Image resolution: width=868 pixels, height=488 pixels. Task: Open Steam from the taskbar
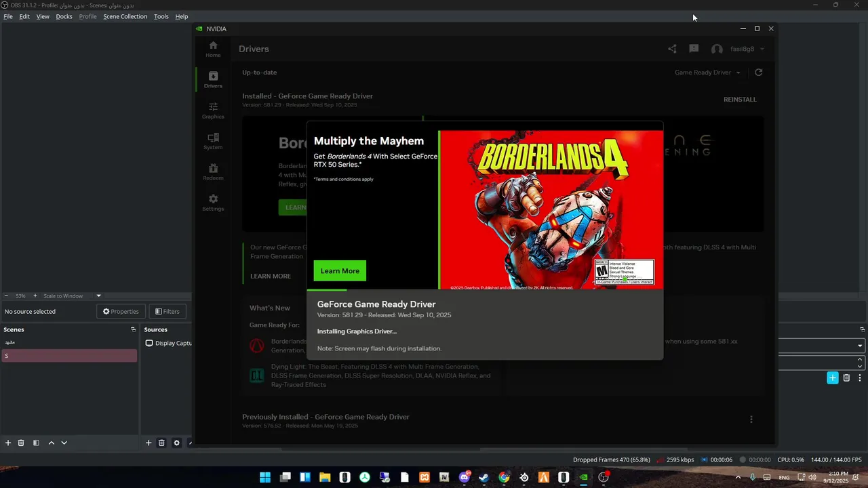(484, 477)
